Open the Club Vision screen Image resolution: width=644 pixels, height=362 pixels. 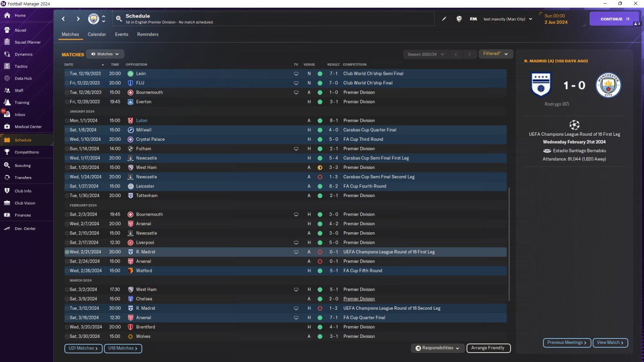coord(25,203)
